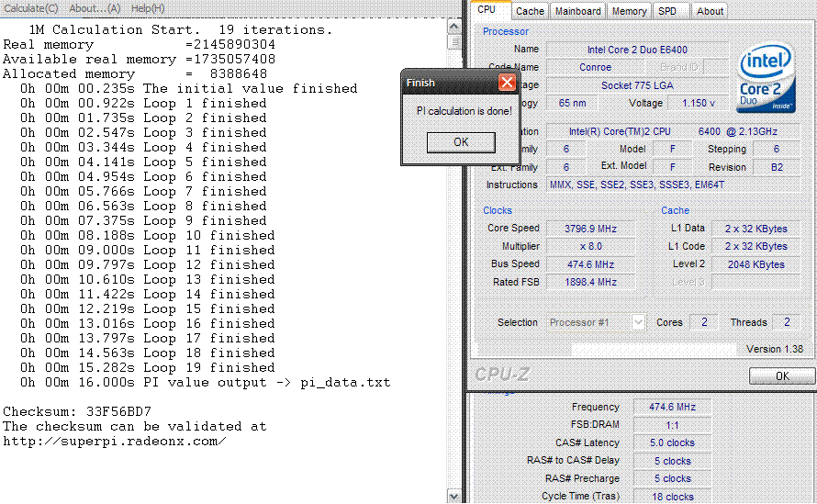Click the Checksum: 33F56BD7 line
817x504 pixels.
(x=77, y=412)
